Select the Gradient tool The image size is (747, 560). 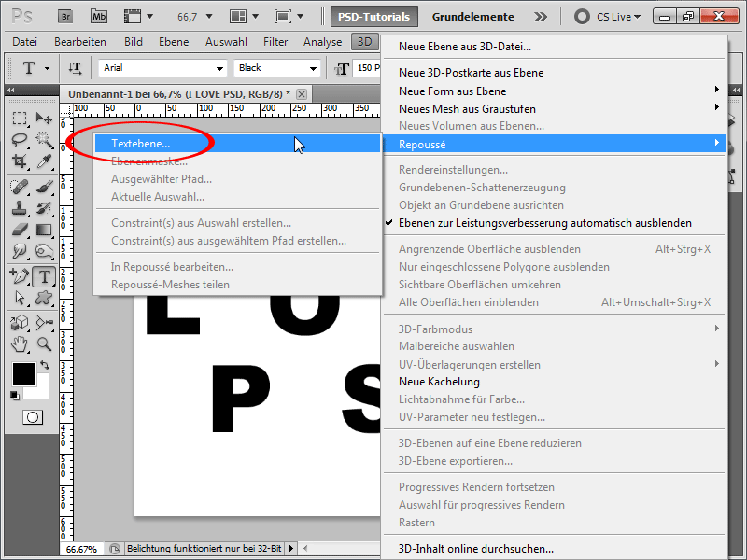pyautogui.click(x=44, y=230)
